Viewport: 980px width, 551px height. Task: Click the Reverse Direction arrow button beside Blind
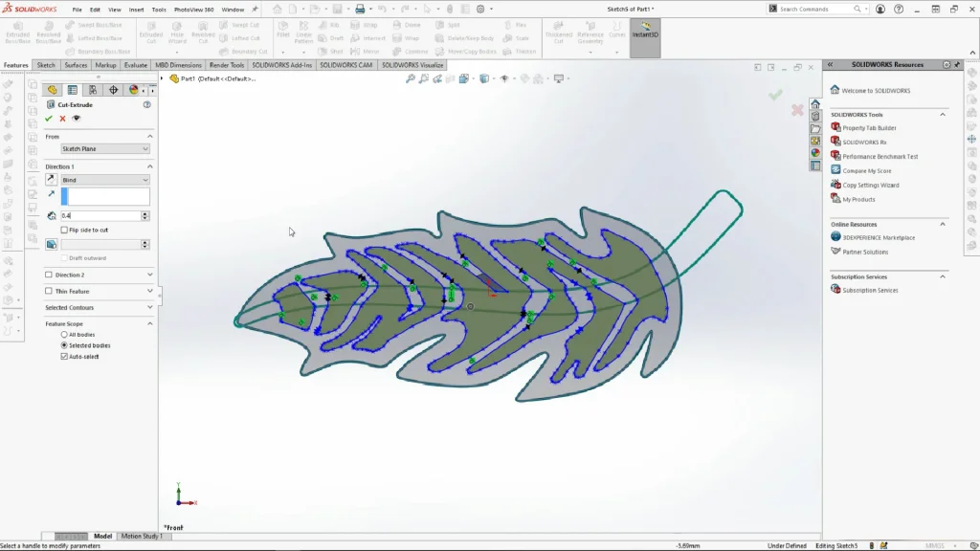pyautogui.click(x=52, y=180)
